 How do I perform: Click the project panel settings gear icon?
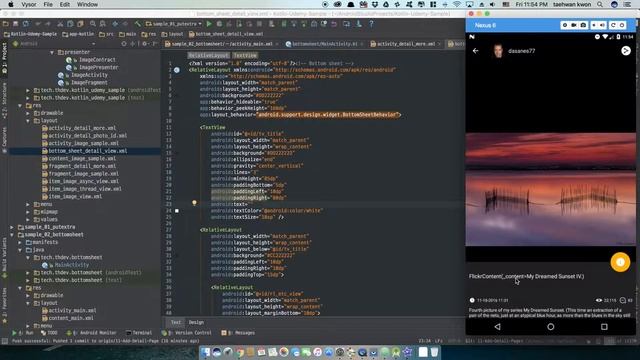coord(144,44)
